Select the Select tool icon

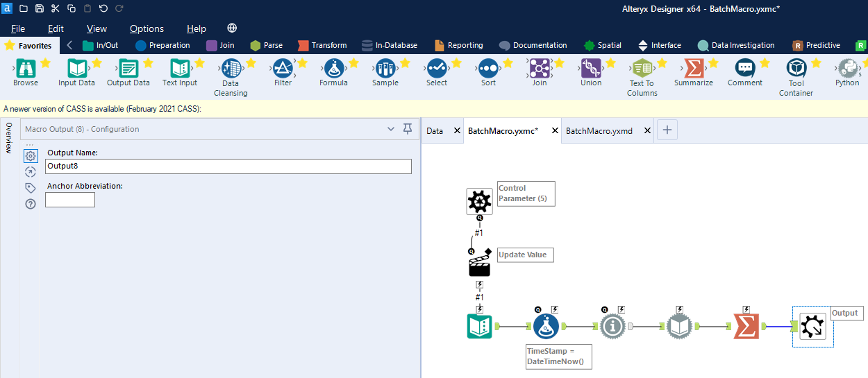[437, 68]
